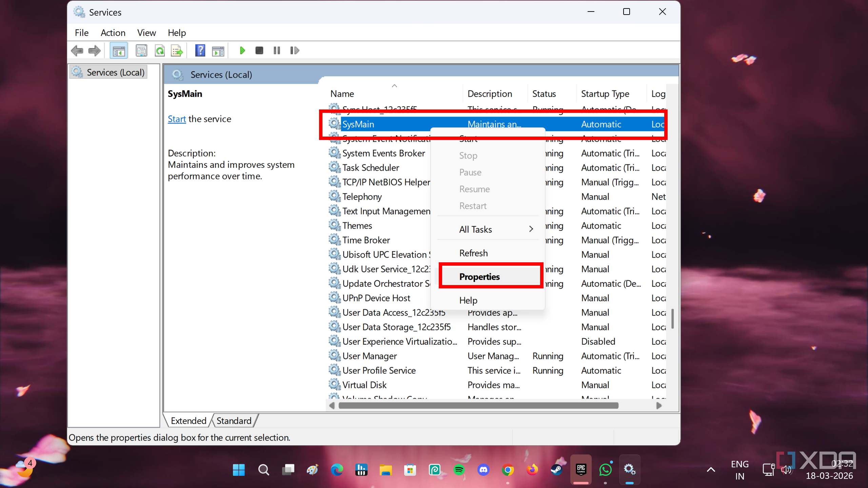The width and height of the screenshot is (868, 488).
Task: Click the Export List toolbar icon
Action: point(177,51)
